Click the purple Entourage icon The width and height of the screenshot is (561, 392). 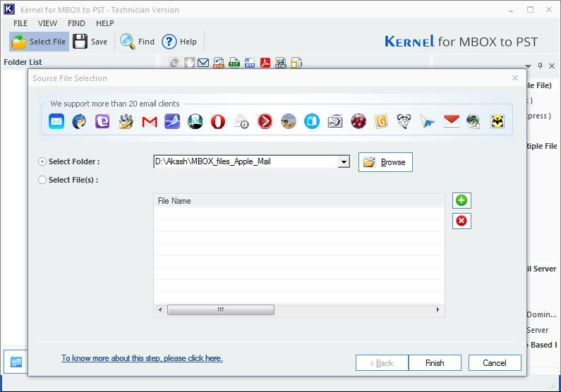coord(102,121)
